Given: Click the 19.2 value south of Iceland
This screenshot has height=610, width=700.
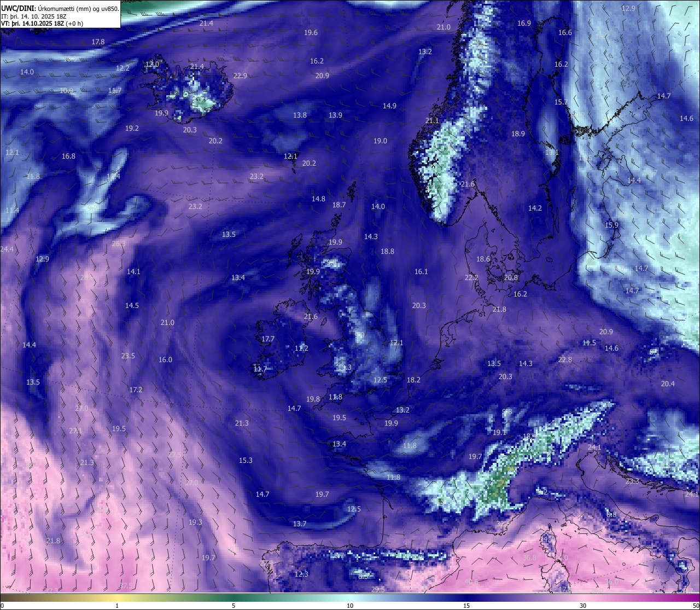Looking at the screenshot, I should point(132,129).
